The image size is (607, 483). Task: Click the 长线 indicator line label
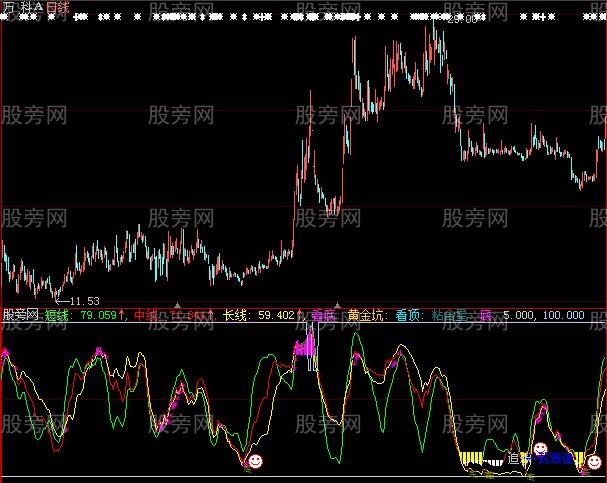pos(235,315)
